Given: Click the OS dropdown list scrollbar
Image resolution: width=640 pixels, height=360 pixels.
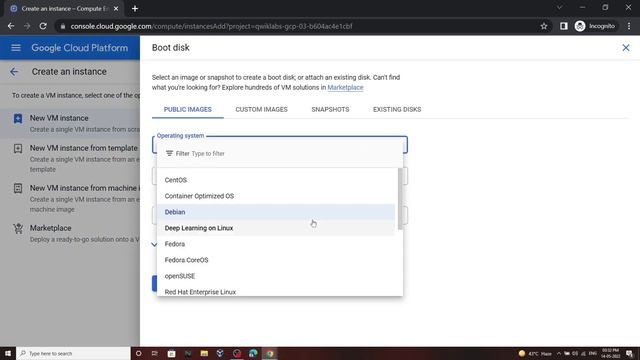Looking at the screenshot, I should click(x=400, y=199).
